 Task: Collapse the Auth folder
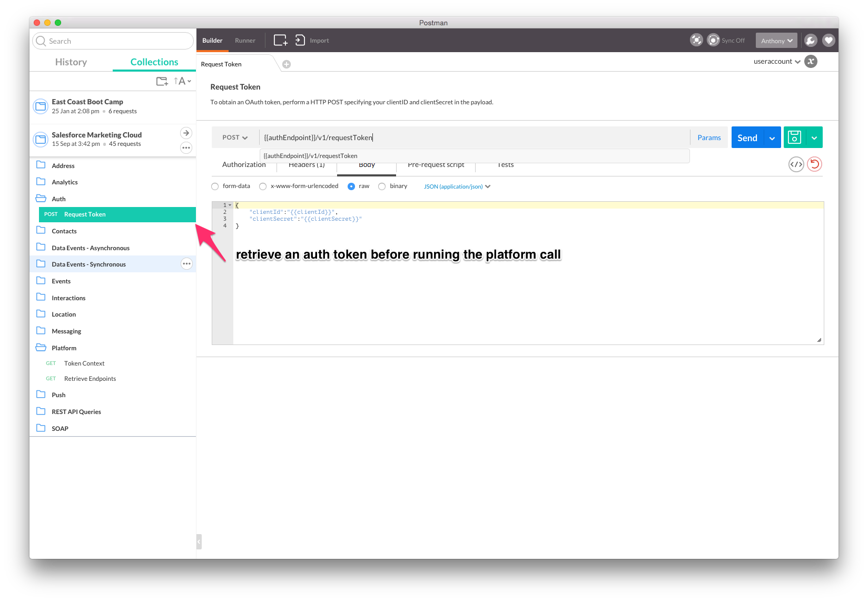point(41,198)
